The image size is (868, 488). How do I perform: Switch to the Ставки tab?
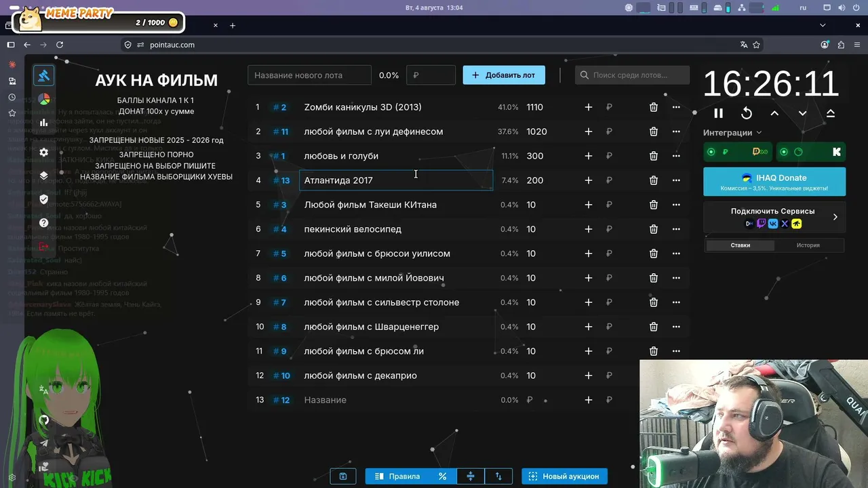click(740, 245)
